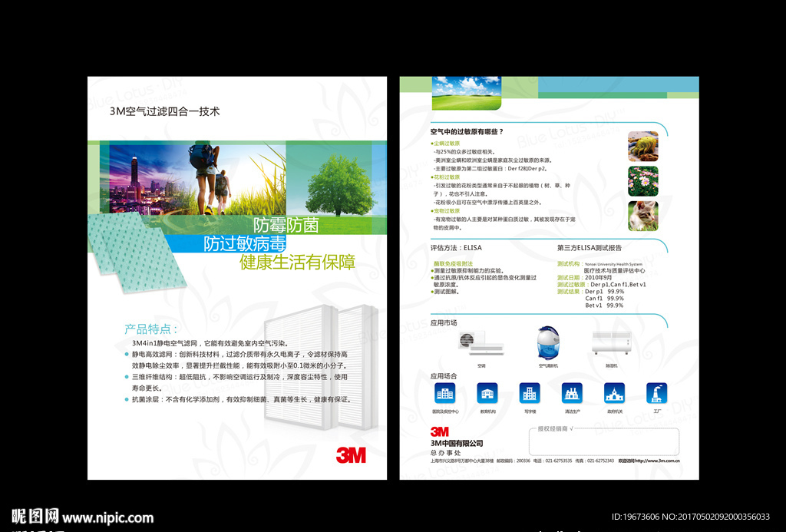Click result 'Bet v1 99.9%'
Image resolution: width=786 pixels, height=532 pixels.
click(x=605, y=306)
